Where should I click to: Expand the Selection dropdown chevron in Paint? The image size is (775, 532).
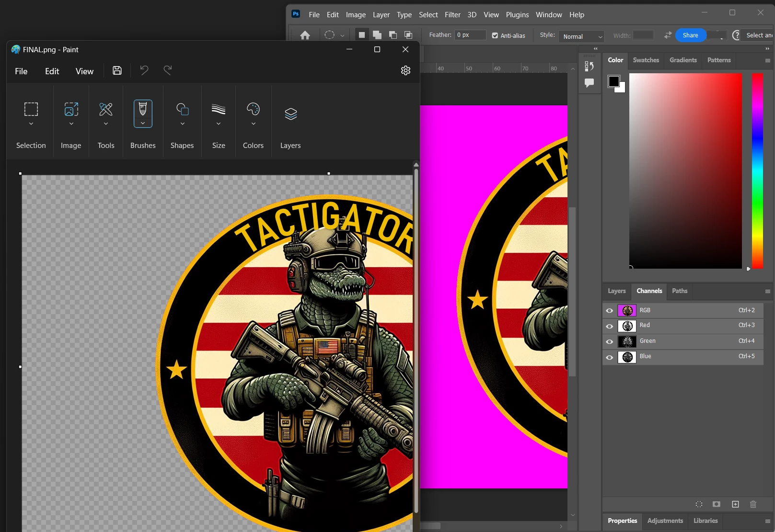(31, 124)
